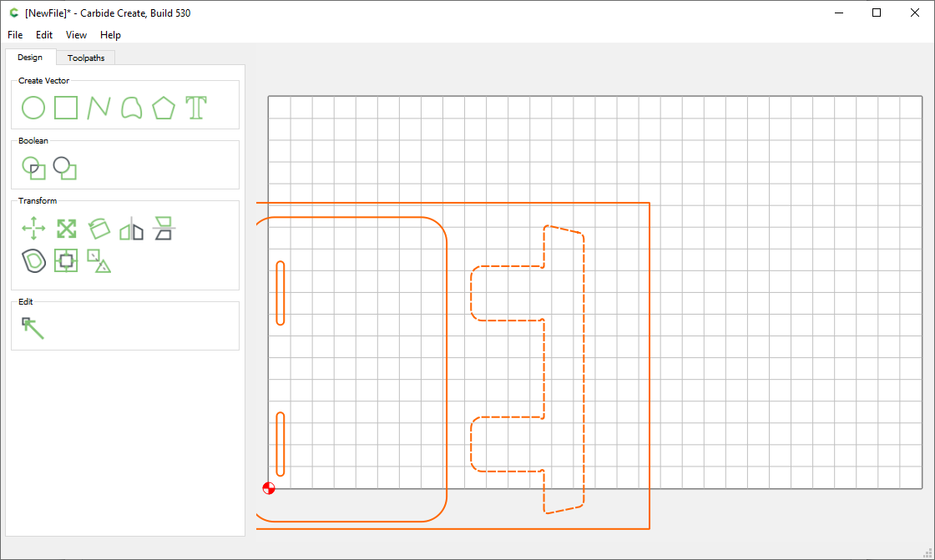Screen dimensions: 935x560
Task: Click the Boolean intersection icon
Action: [33, 168]
